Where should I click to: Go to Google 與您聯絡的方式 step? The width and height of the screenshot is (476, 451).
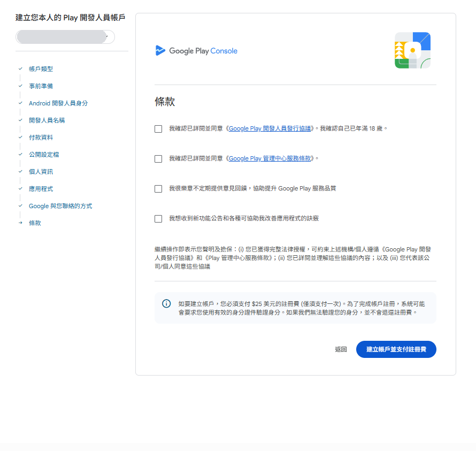pos(60,206)
